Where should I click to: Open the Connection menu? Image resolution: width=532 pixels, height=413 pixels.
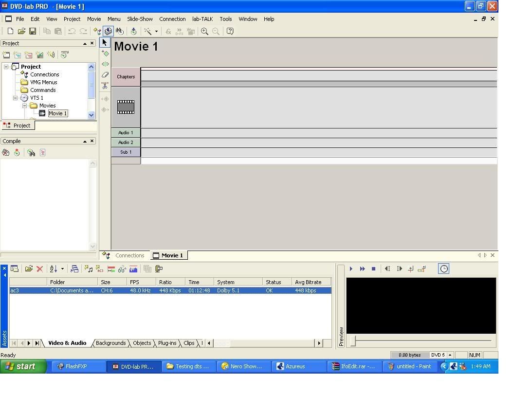(x=172, y=19)
